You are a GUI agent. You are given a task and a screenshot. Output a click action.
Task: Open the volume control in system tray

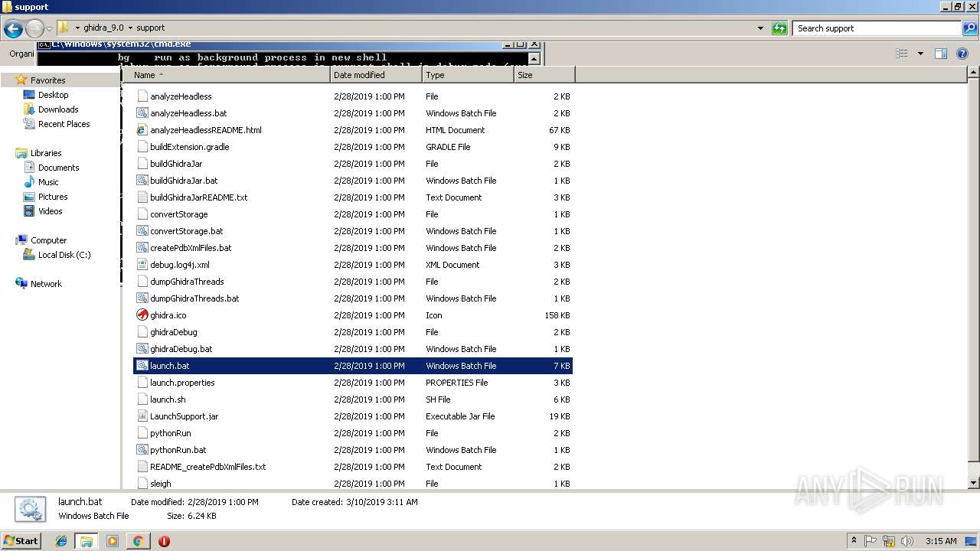point(906,541)
